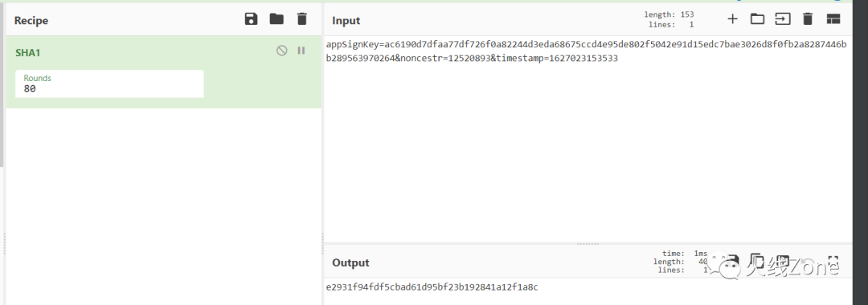Viewport: 868px width, 305px height.
Task: Click the Recipe pane title
Action: coord(31,20)
